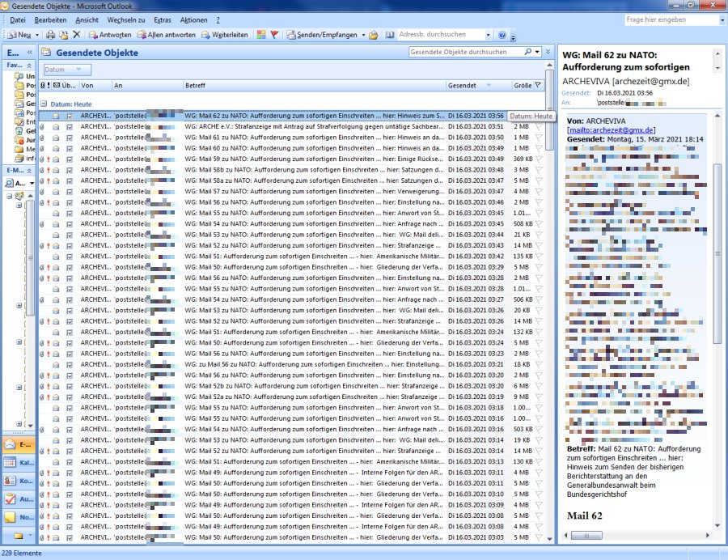
Task: Flag the Mail 61 zu NATO row
Action: coord(539,138)
